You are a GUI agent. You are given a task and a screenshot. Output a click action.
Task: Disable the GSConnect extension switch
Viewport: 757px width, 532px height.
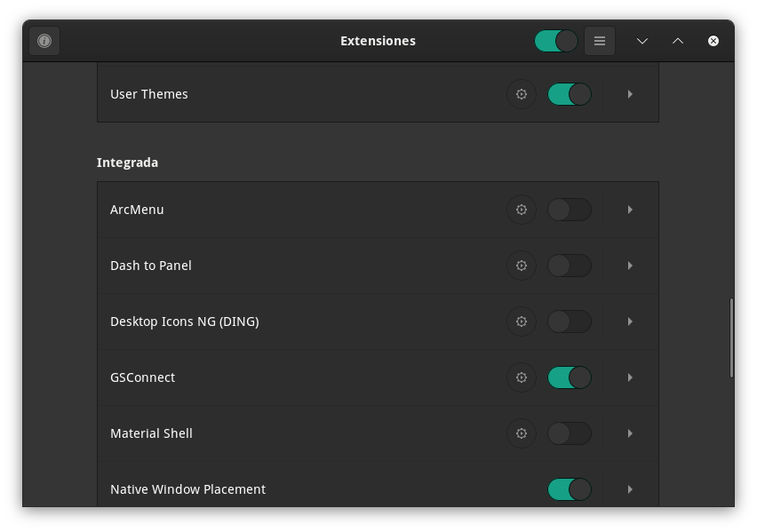pos(570,377)
